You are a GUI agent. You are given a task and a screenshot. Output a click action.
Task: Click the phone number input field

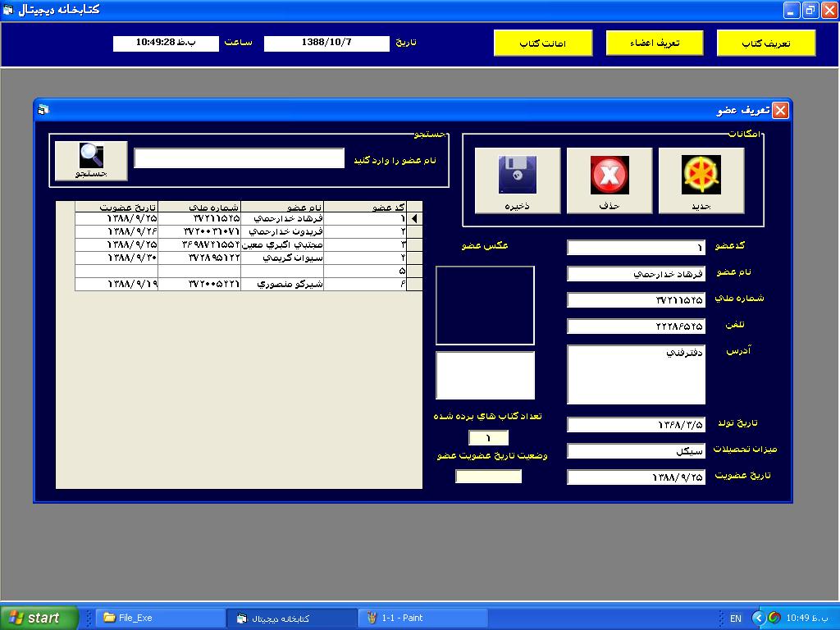click(636, 326)
